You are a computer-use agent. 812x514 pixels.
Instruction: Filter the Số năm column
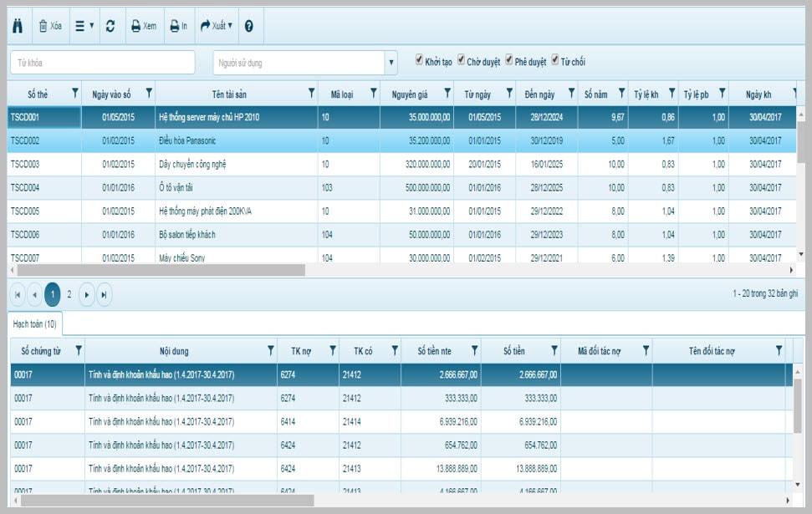(622, 93)
